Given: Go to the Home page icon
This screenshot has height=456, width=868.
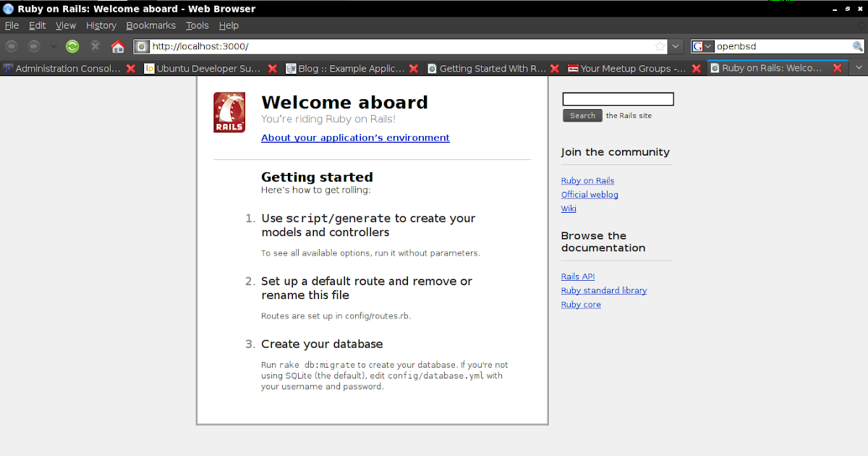Looking at the screenshot, I should pyautogui.click(x=118, y=46).
